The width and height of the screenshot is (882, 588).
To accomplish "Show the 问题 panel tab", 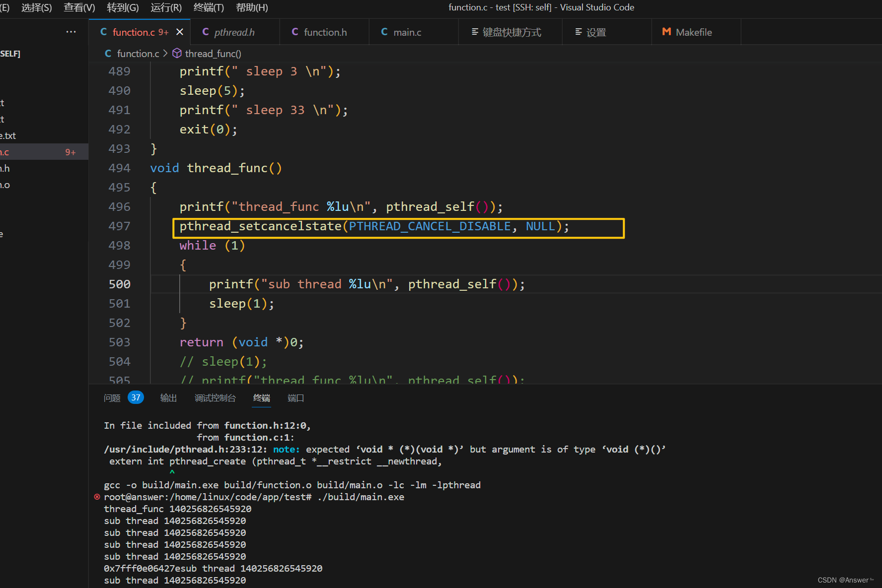I will [112, 398].
